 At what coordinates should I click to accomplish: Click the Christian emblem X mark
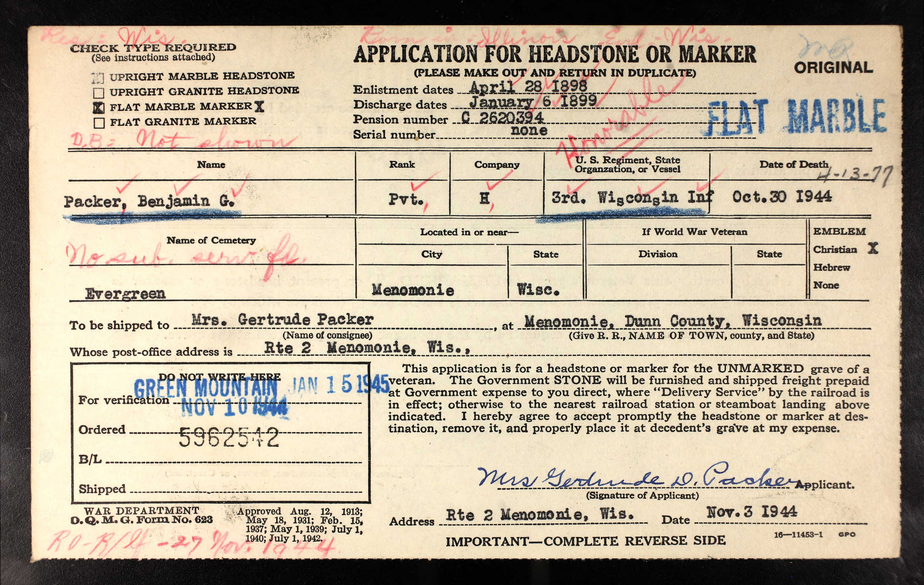click(x=873, y=249)
